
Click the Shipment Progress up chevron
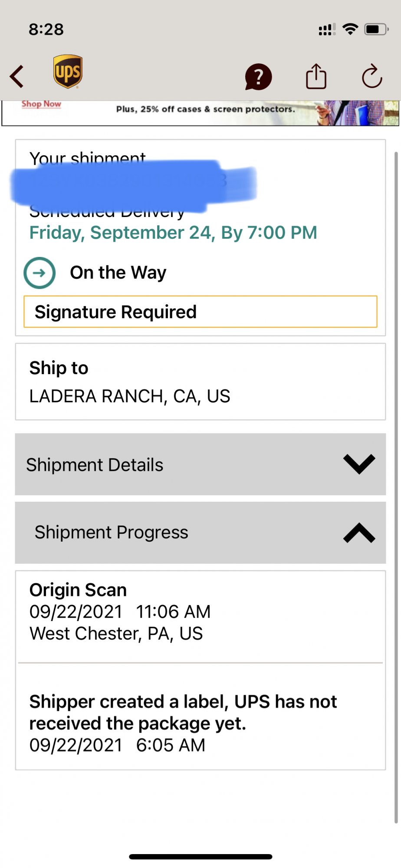tap(359, 533)
